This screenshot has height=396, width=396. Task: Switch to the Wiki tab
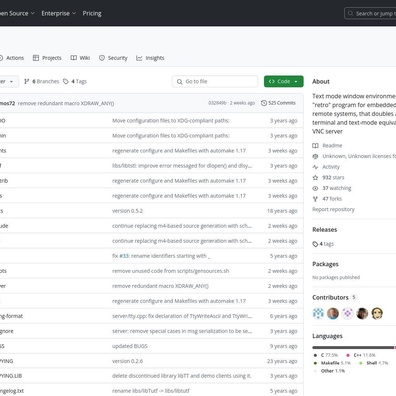click(x=80, y=58)
